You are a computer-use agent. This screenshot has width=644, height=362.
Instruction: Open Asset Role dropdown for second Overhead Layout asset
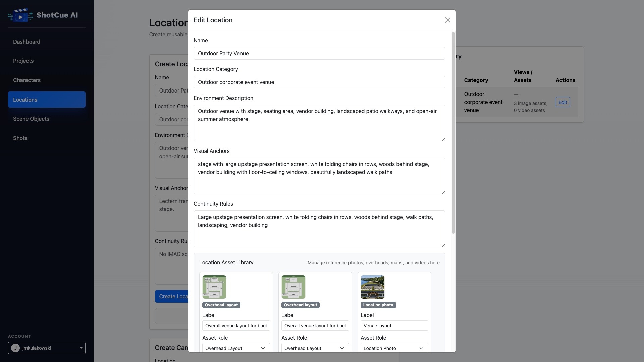point(315,348)
